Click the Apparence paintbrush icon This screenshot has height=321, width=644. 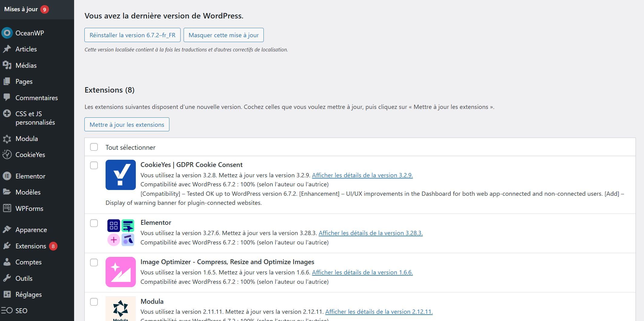click(7, 230)
